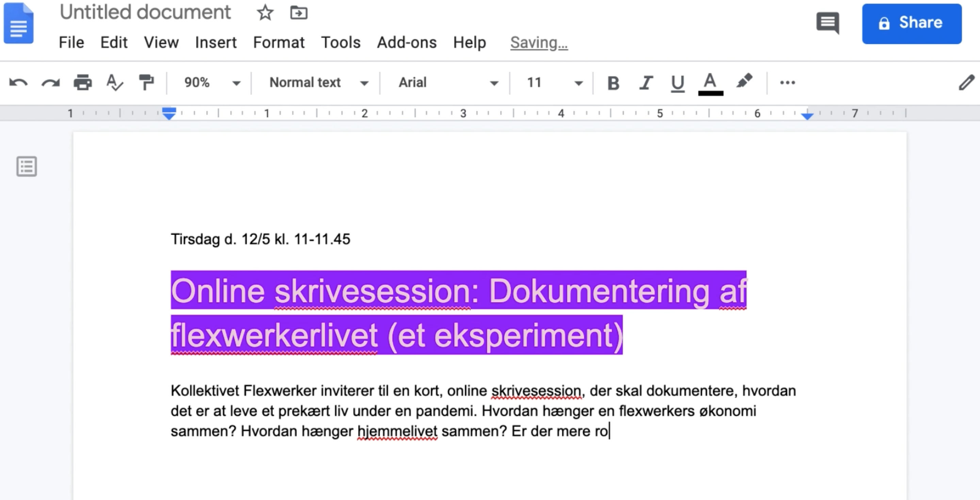Image resolution: width=980 pixels, height=500 pixels.
Task: Open the highlight color marker
Action: (x=744, y=81)
